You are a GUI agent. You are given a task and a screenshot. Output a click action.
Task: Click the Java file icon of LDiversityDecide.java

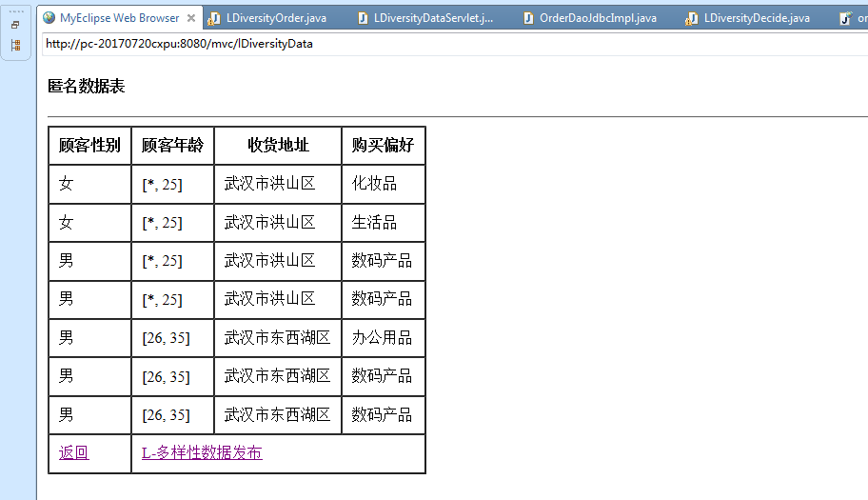coord(691,19)
